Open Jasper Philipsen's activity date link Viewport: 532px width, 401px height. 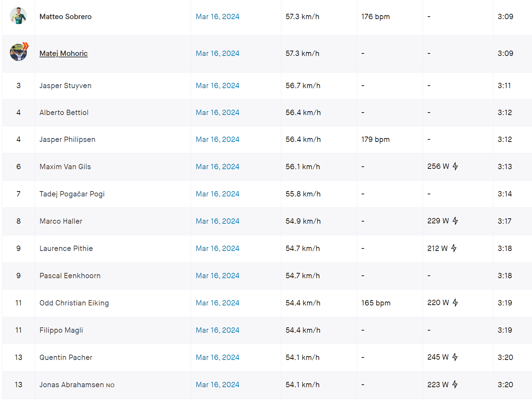coord(217,139)
